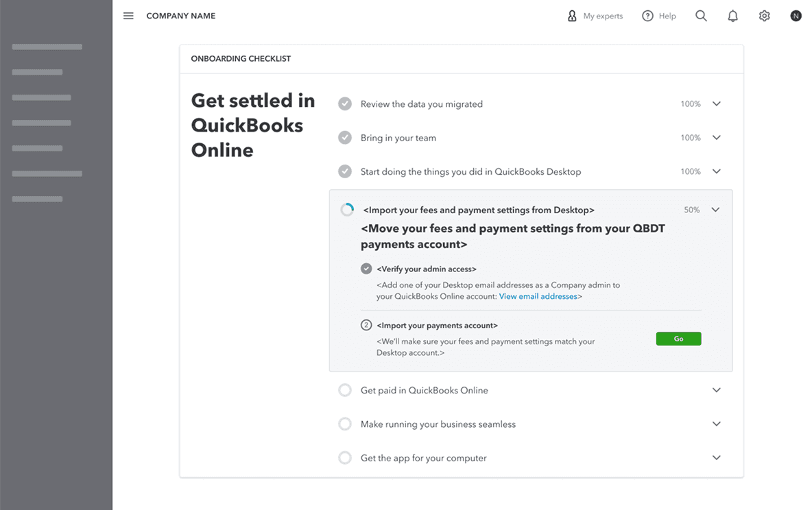Expand Review the data you migrated
The width and height of the screenshot is (812, 510).
tap(717, 104)
